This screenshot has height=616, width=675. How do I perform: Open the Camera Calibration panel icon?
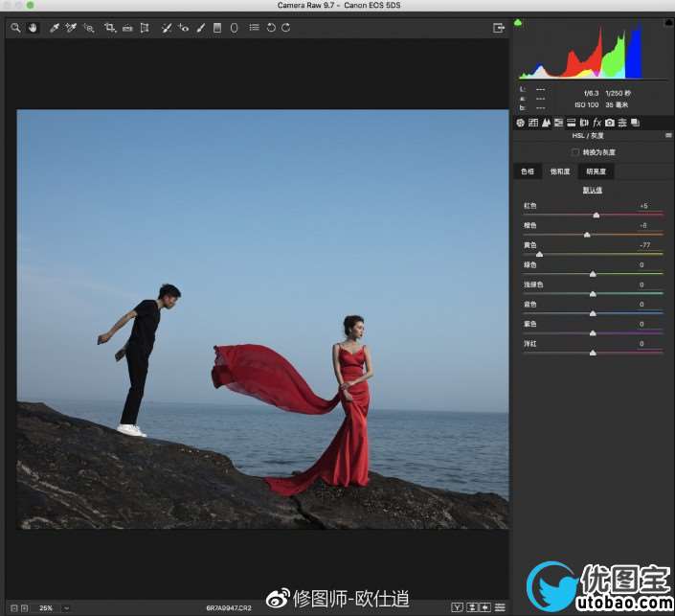(x=609, y=123)
